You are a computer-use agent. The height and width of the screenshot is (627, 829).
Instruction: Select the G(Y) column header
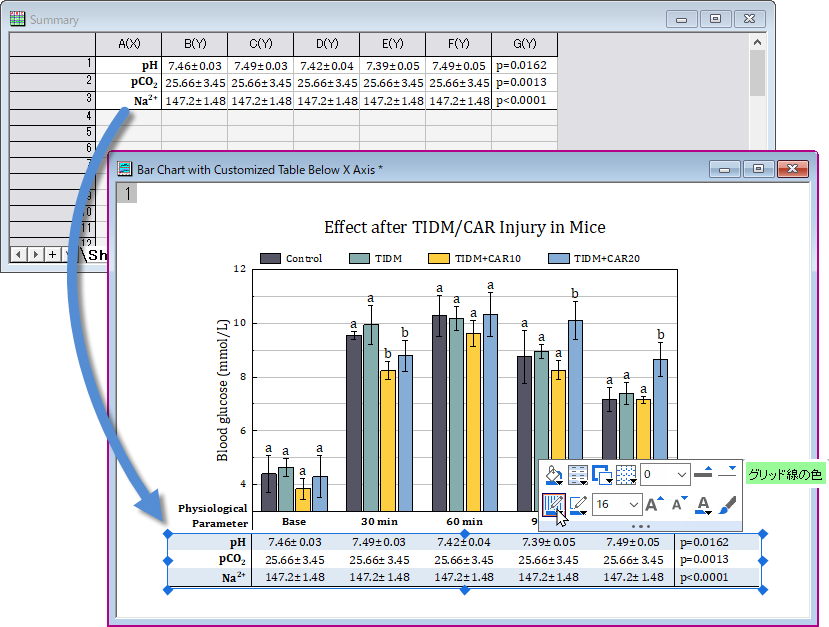coord(524,44)
